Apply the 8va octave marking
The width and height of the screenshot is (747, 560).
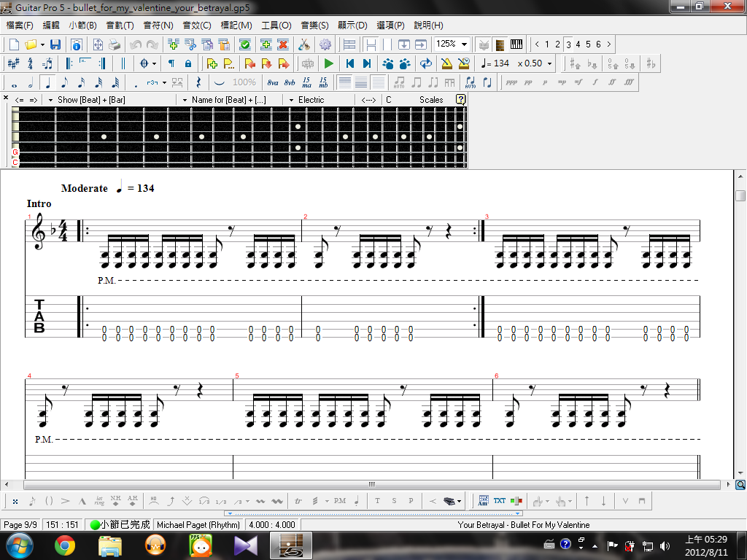click(273, 82)
